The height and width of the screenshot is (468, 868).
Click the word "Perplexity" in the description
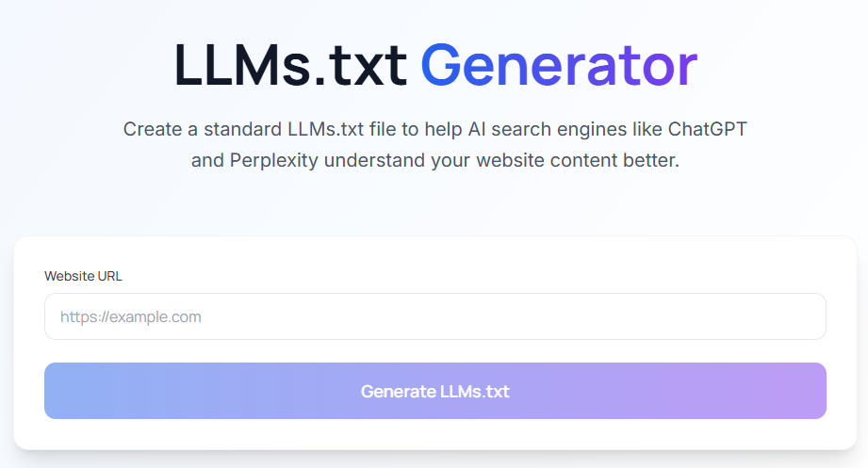coord(274,161)
